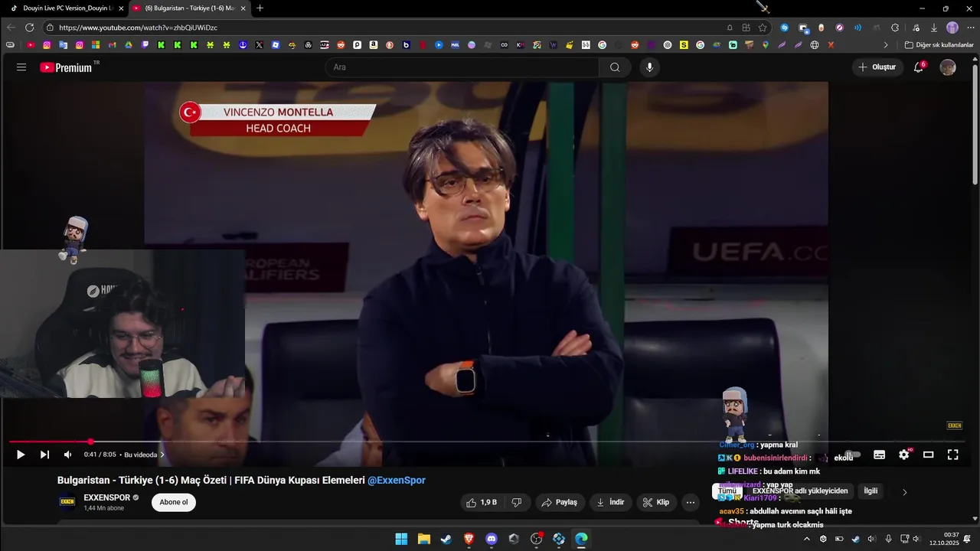The width and height of the screenshot is (980, 551).
Task: Switch to theater mode
Action: point(928,455)
